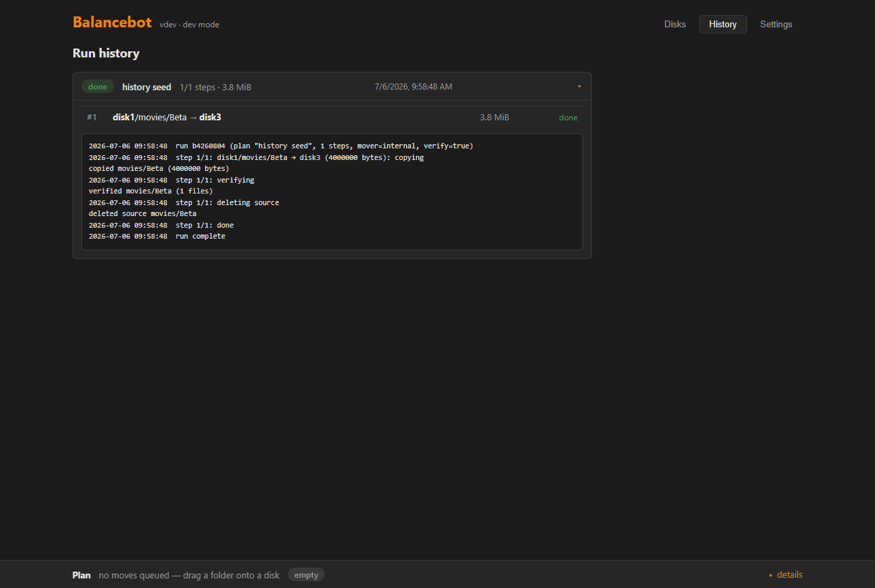Click log line 'copied movies/Beta (4000000 bytes)'
This screenshot has height=588, width=875.
(x=159, y=168)
